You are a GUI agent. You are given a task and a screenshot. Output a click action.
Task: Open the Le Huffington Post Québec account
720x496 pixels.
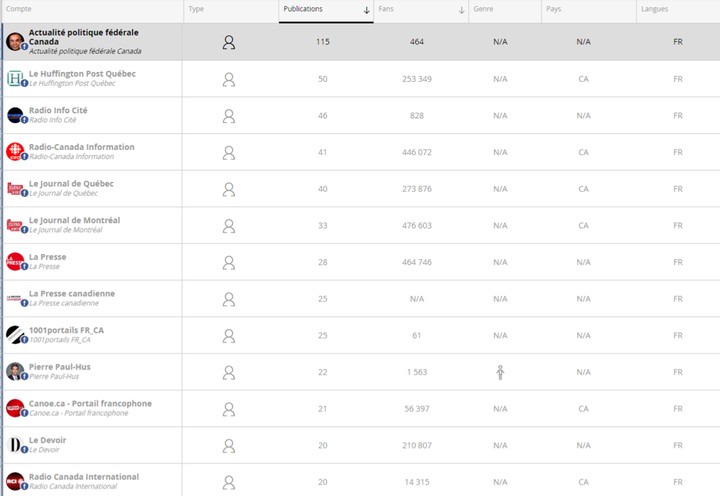(x=82, y=73)
